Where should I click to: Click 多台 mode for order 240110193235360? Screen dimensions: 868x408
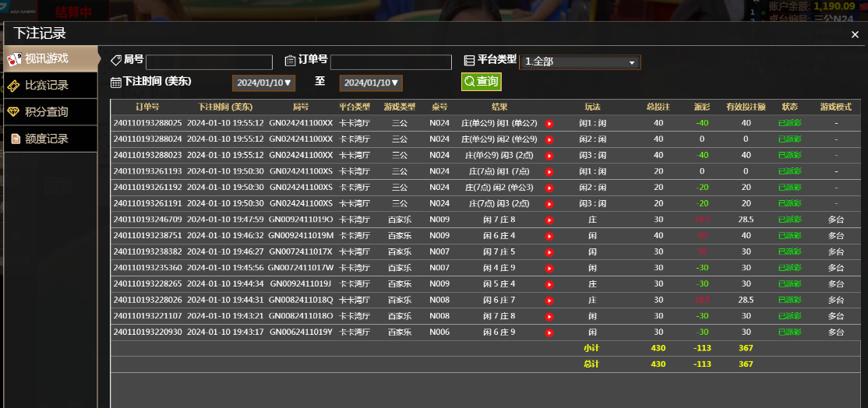[836, 268]
